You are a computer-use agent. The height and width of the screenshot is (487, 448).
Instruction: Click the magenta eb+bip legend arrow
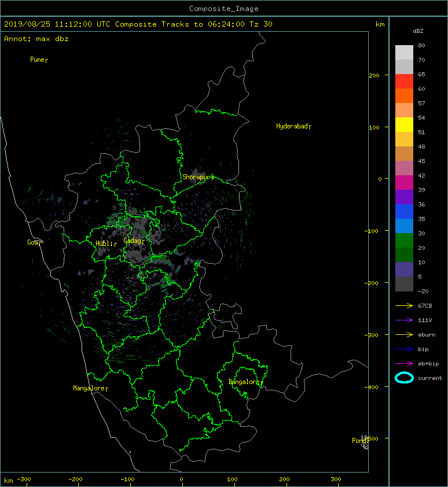(404, 364)
